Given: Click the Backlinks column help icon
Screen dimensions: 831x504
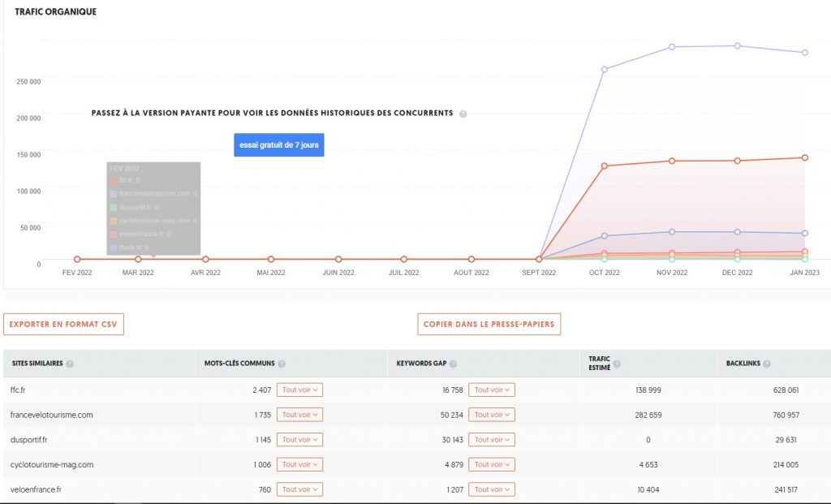Looking at the screenshot, I should click(767, 364).
